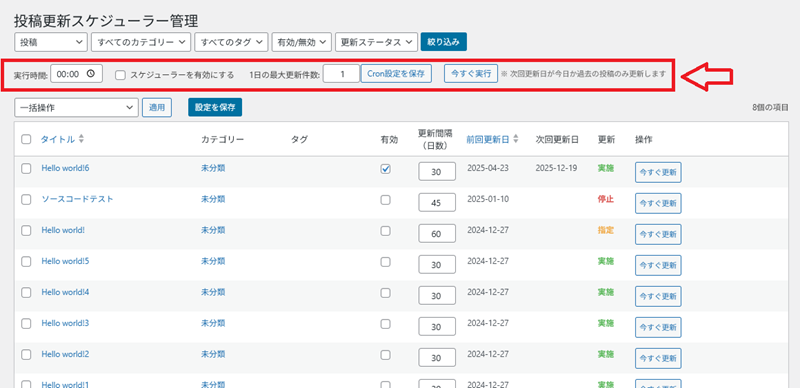Click 今すぐ更新 for Hello world!6

(658, 173)
